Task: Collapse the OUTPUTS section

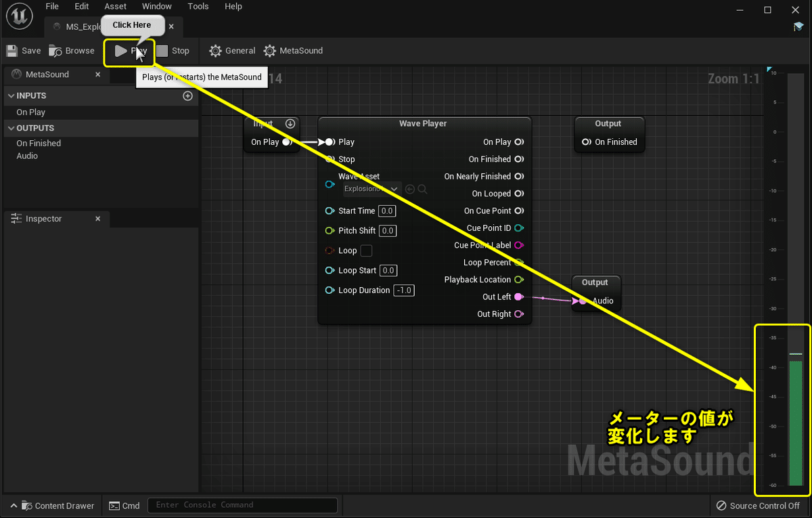Action: point(12,128)
